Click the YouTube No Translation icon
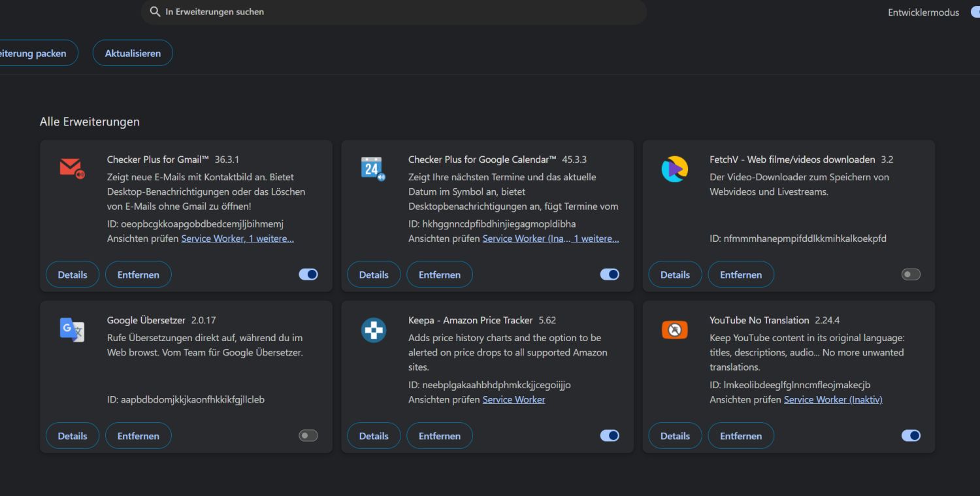 click(675, 330)
